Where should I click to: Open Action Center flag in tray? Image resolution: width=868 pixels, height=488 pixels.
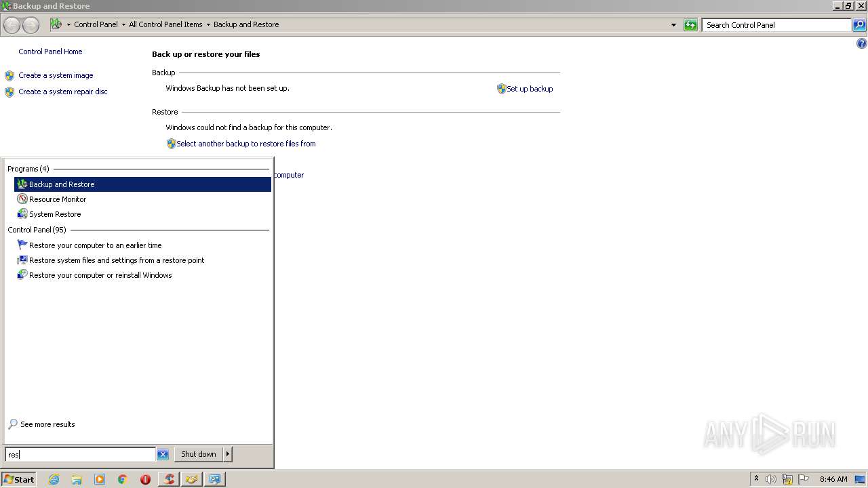pos(804,479)
